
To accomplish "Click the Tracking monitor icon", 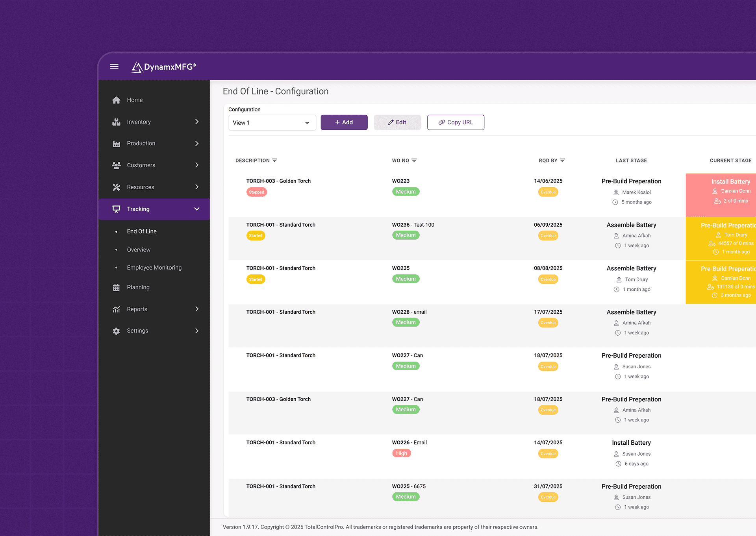I will click(x=116, y=209).
